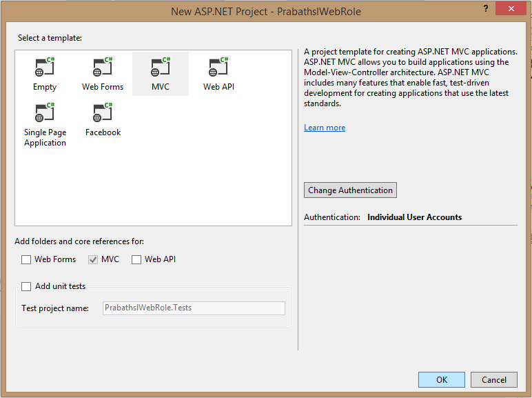Image resolution: width=532 pixels, height=398 pixels.
Task: Close the New ASP.NET Project dialog
Action: [x=511, y=8]
